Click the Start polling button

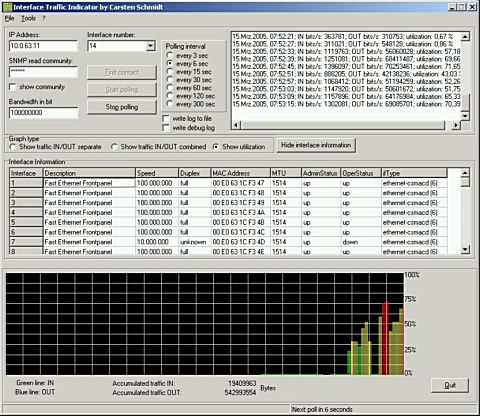tap(122, 90)
